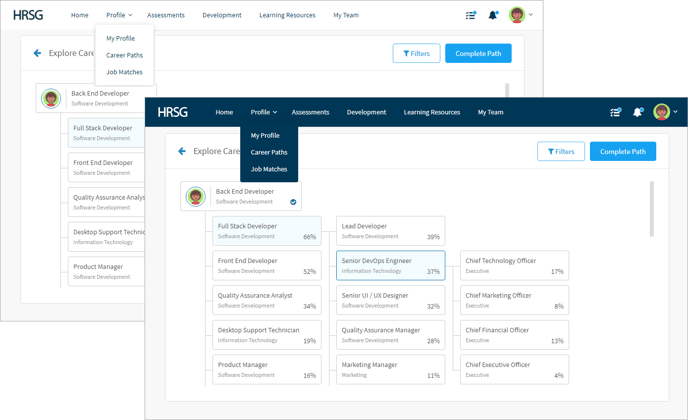
Task: Select Job Matches in the light back window menu
Action: pyautogui.click(x=124, y=72)
